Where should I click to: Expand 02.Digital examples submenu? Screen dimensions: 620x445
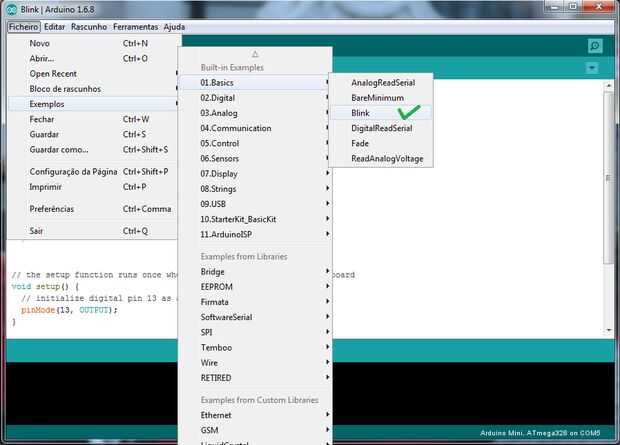point(255,98)
